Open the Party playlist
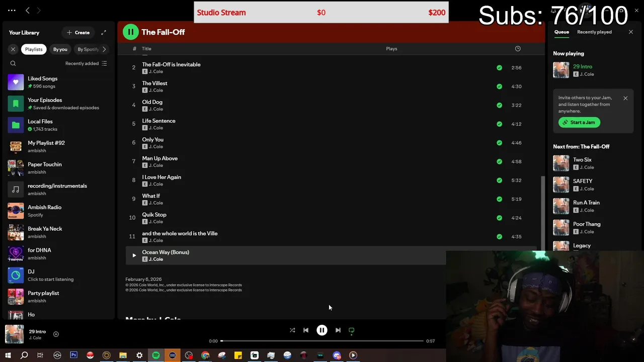This screenshot has width=644, height=362. coord(58,297)
